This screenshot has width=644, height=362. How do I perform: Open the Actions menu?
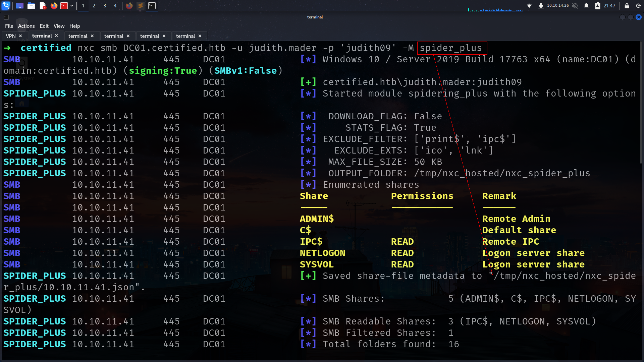(x=26, y=26)
